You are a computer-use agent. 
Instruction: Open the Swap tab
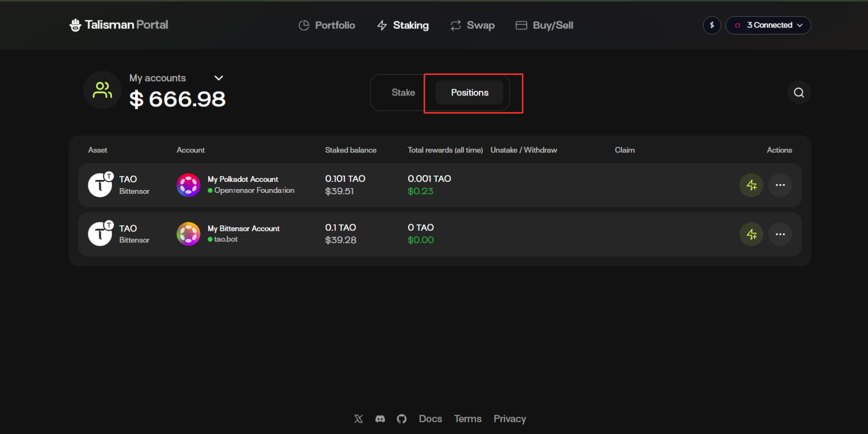point(473,25)
